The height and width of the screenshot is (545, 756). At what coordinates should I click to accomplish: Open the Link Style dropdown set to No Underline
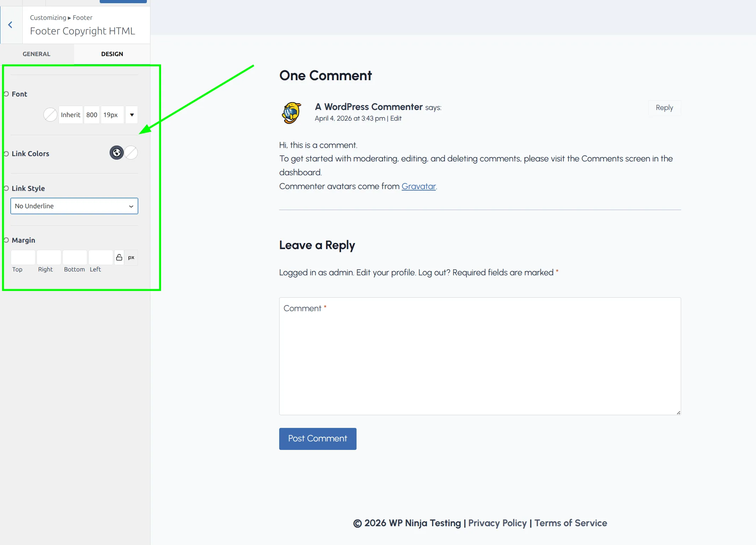tap(74, 206)
